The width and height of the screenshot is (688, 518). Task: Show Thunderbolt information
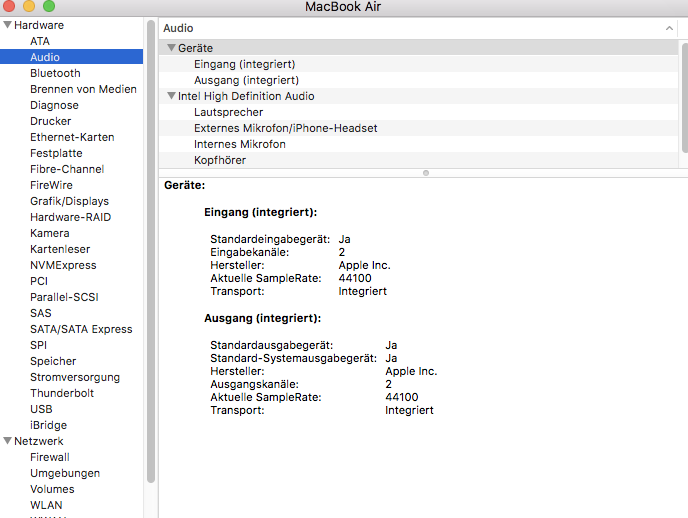61,393
